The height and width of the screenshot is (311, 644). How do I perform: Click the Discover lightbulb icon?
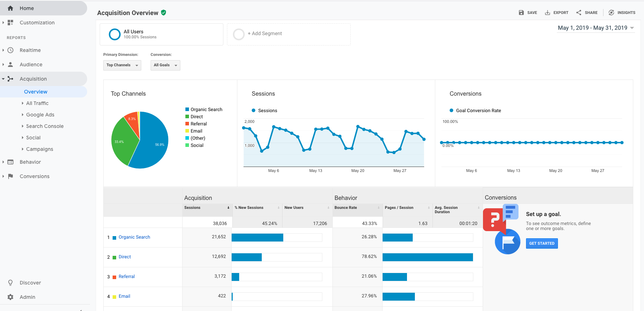pos(10,283)
